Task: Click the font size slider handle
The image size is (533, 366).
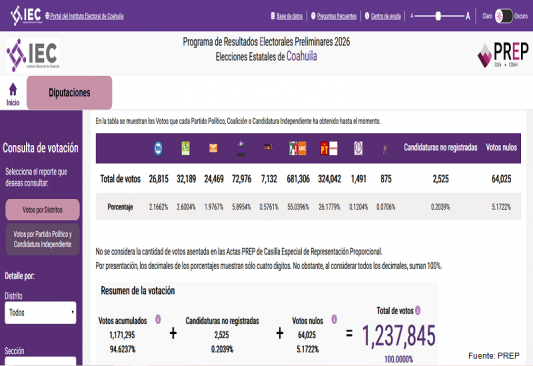Action: click(x=438, y=16)
